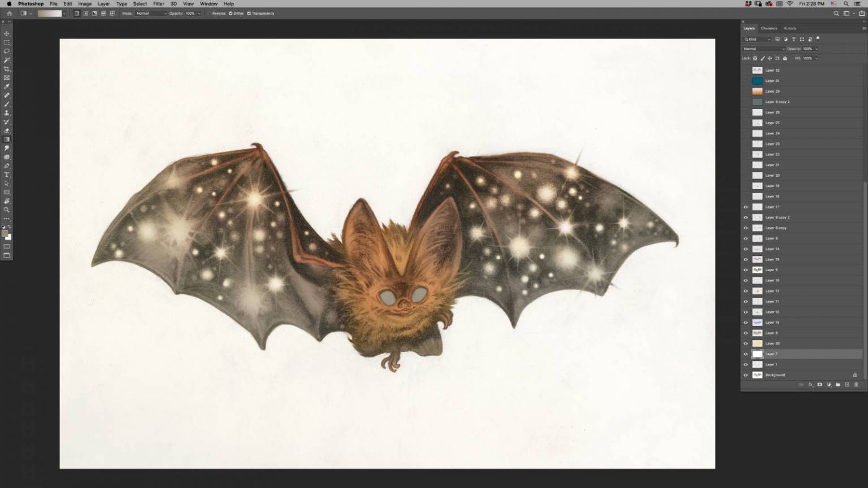
Task: Lock all with the padlock icon
Action: 784,58
